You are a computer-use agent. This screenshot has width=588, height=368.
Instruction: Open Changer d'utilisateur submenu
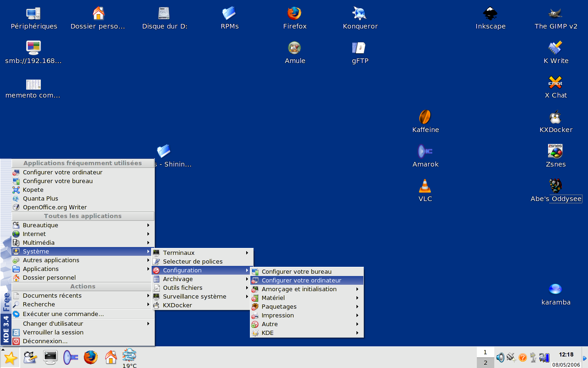point(83,324)
